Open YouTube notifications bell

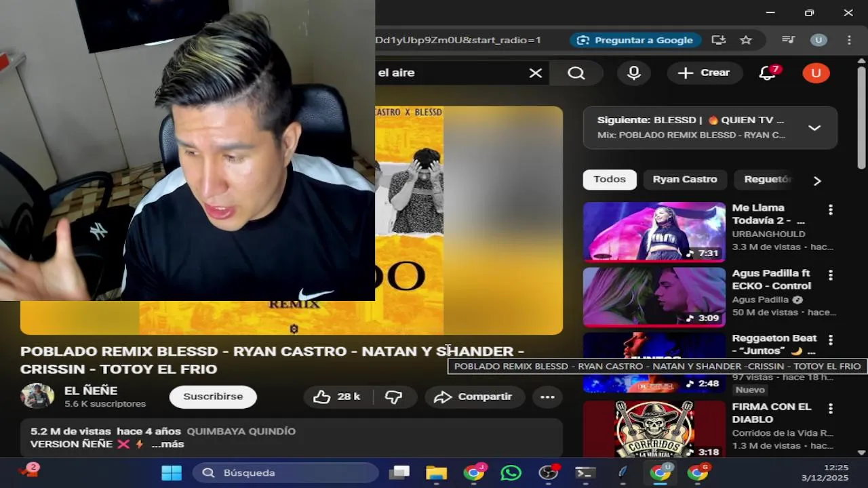click(768, 73)
